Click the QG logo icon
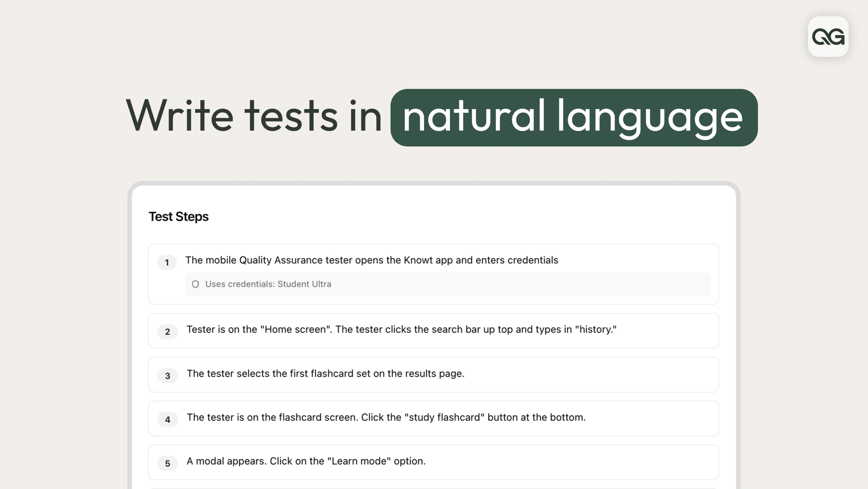The height and width of the screenshot is (489, 868). tap(828, 38)
